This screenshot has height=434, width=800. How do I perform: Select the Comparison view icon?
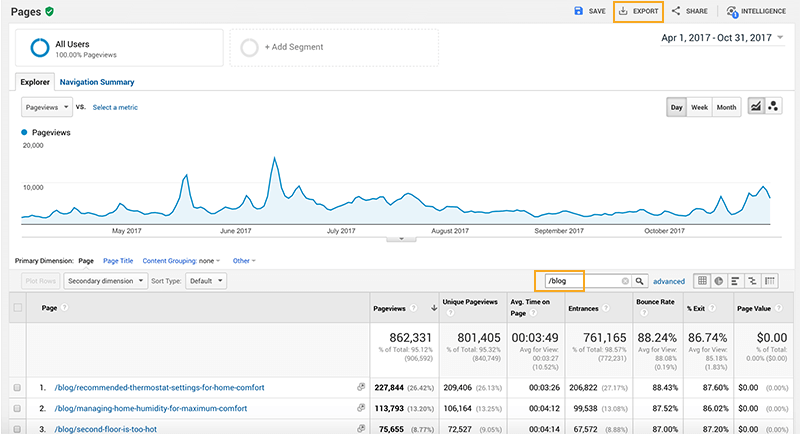coord(752,280)
